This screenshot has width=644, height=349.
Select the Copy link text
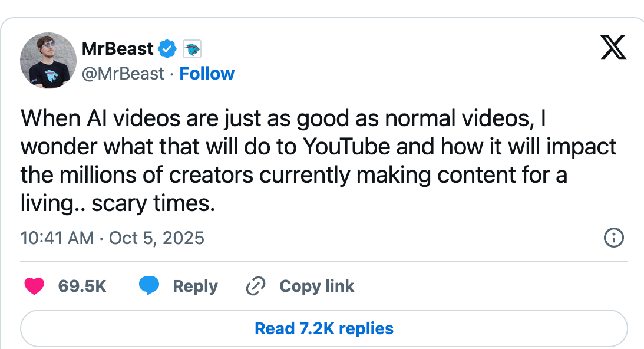(316, 287)
